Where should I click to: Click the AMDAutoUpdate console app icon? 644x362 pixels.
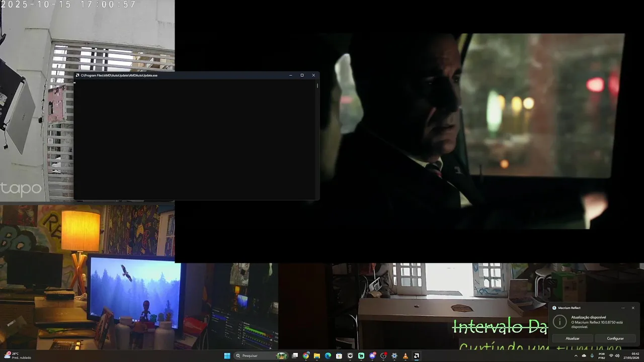77,75
